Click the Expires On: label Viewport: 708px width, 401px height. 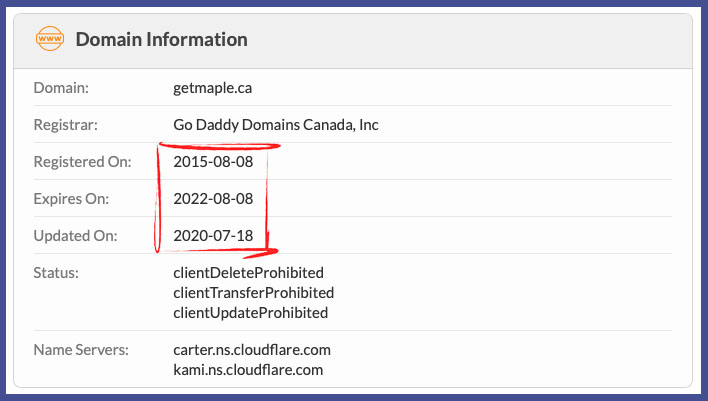point(71,199)
